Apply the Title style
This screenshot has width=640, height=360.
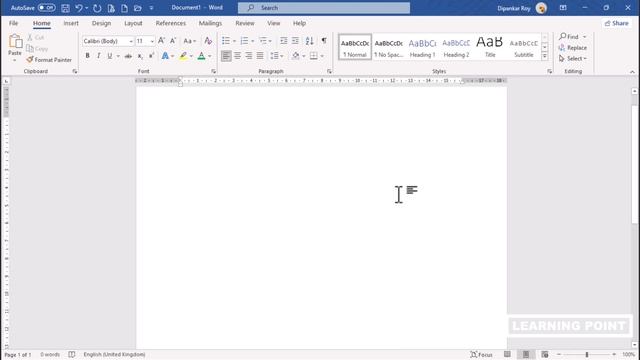pyautogui.click(x=490, y=47)
